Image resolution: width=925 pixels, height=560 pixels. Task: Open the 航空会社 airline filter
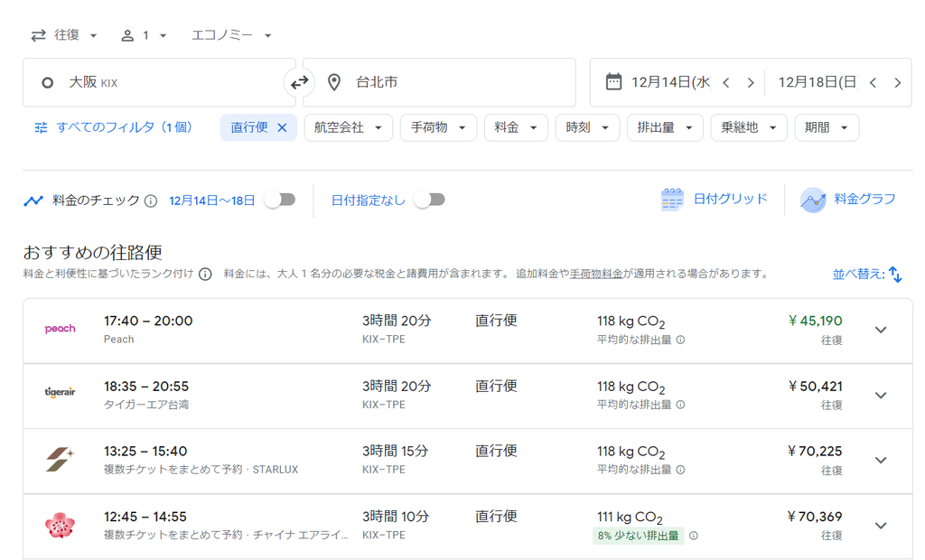[x=348, y=127]
